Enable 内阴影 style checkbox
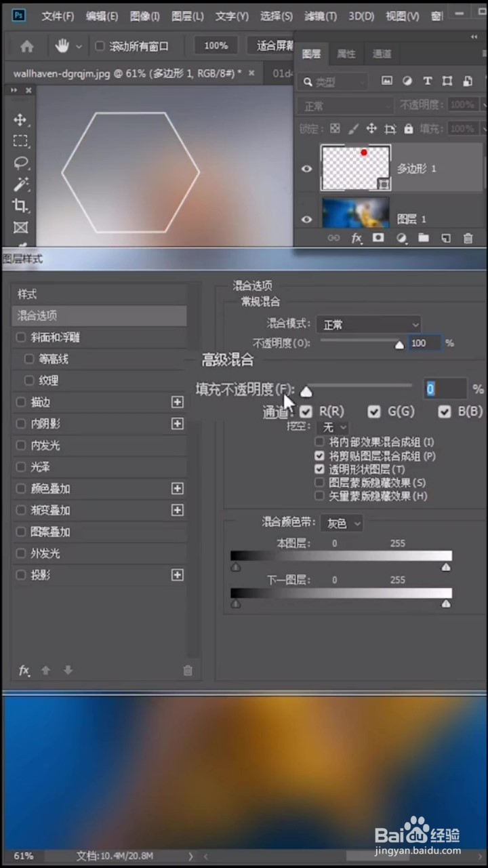The width and height of the screenshot is (488, 868). point(21,424)
